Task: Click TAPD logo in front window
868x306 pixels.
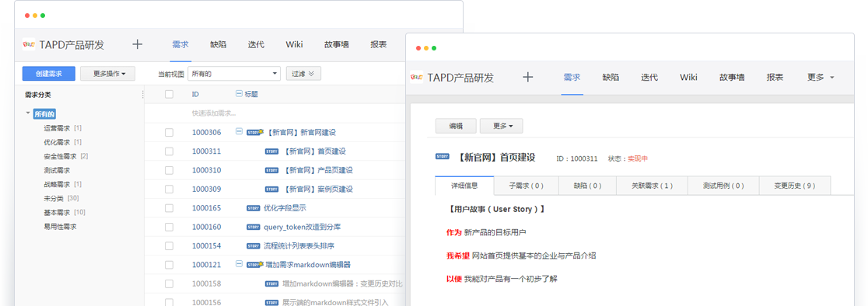Action: click(x=418, y=78)
